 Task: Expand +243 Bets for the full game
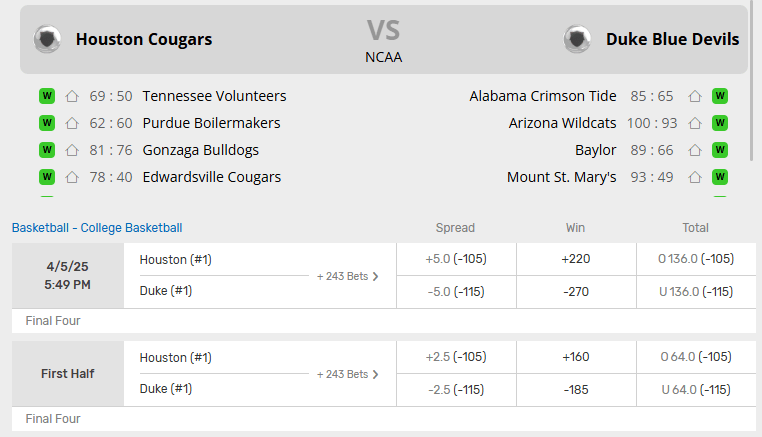point(348,276)
